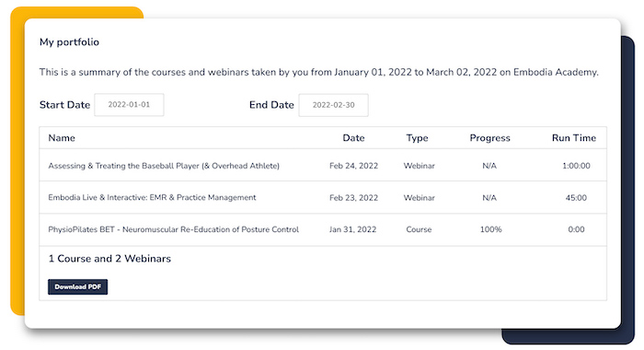Open the End Date input field
644x350 pixels.
coord(333,105)
